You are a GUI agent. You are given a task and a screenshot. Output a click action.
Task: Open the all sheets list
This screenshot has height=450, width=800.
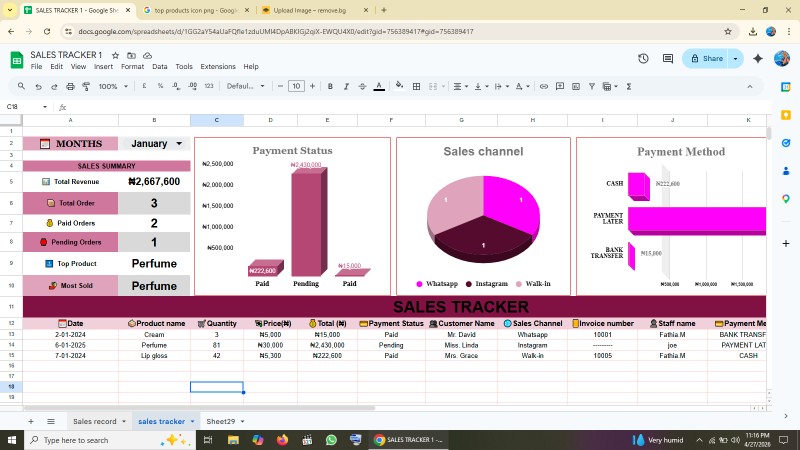click(x=51, y=421)
